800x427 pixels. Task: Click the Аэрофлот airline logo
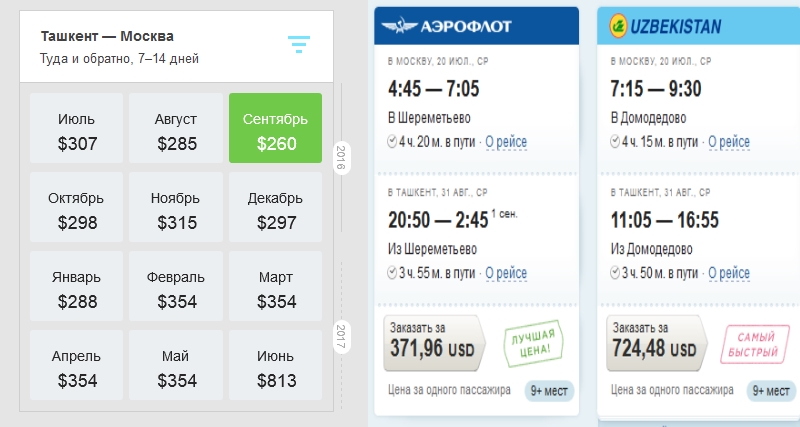[x=449, y=26]
